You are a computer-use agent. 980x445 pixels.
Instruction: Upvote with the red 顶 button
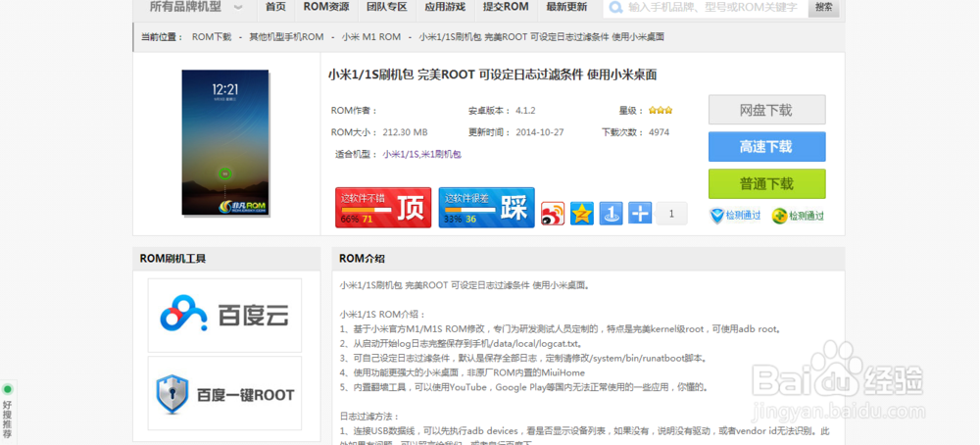coord(383,208)
